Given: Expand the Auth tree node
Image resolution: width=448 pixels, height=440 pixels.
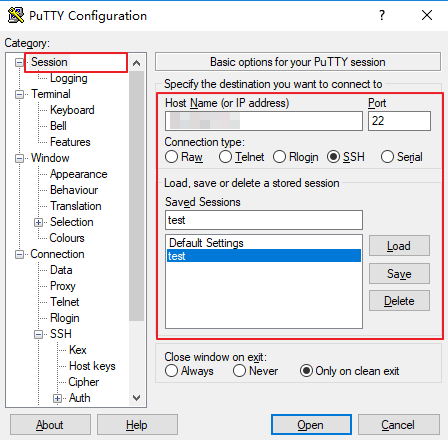Looking at the screenshot, I should click(x=57, y=398).
